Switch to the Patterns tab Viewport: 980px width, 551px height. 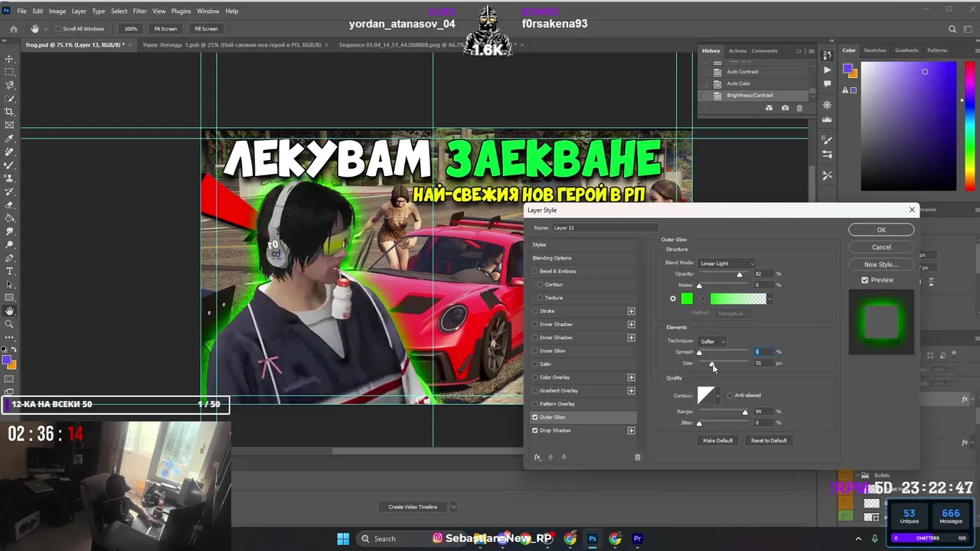(x=937, y=51)
